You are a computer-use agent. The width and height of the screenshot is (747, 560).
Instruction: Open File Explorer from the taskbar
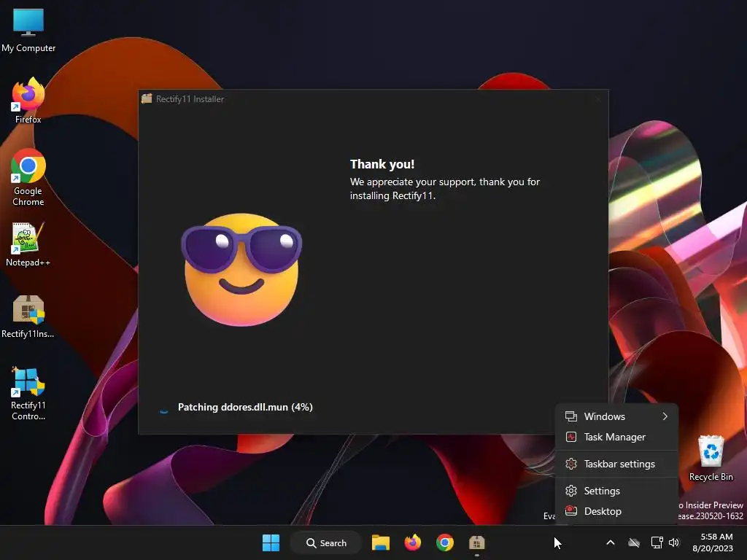(x=381, y=542)
